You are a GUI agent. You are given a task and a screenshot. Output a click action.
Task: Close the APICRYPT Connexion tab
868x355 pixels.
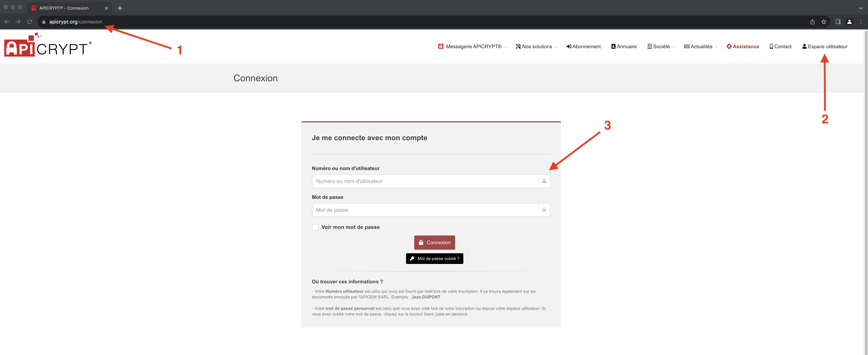coord(106,8)
